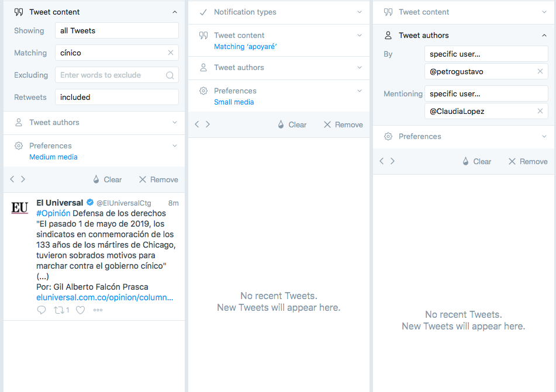
Task: Remove @petrogustavo with its X button
Action: (540, 72)
